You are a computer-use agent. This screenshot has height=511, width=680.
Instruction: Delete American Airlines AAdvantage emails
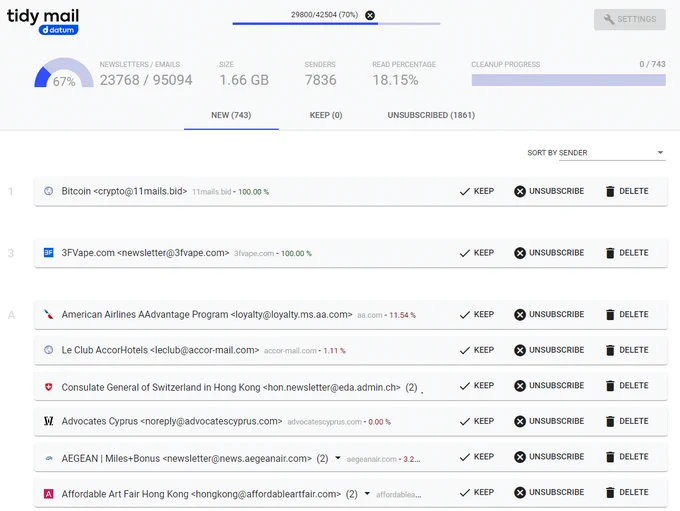click(627, 314)
